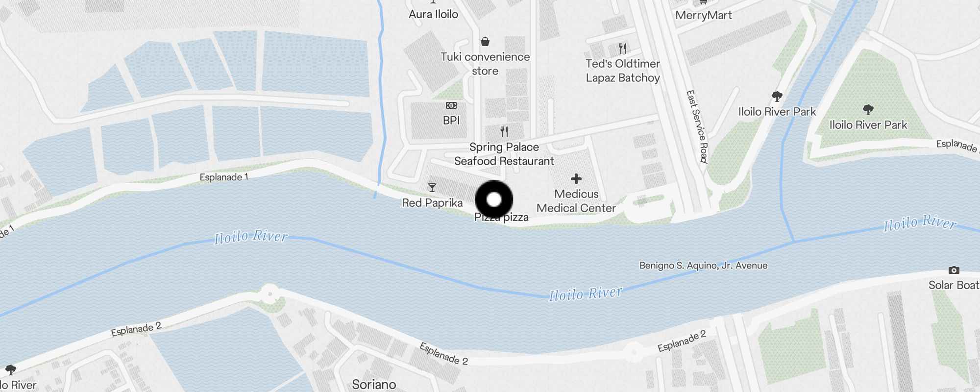Select the Red Paprika cocktail glass icon
This screenshot has height=392, width=980.
click(x=432, y=188)
